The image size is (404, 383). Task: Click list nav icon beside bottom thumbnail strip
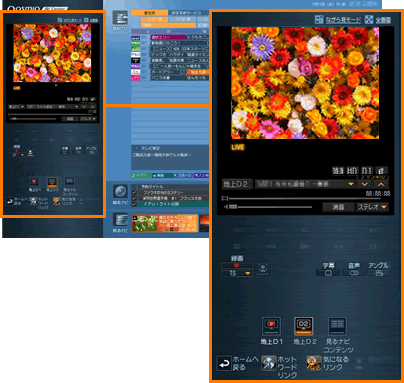coord(120,220)
